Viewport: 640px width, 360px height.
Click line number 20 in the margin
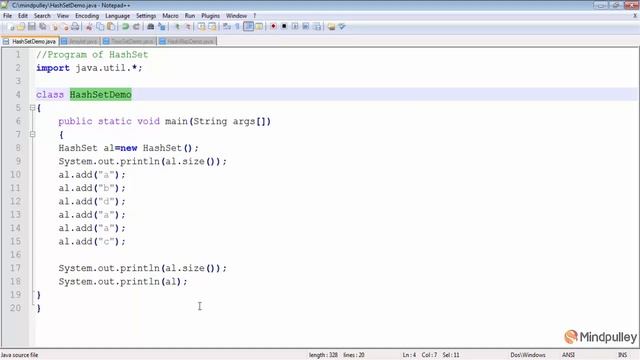[x=16, y=308]
